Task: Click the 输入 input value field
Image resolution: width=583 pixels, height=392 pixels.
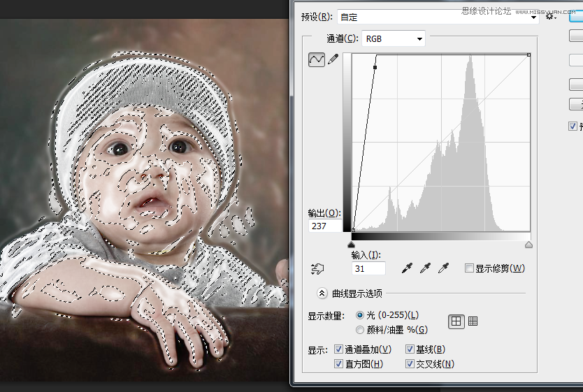Action: tap(368, 268)
